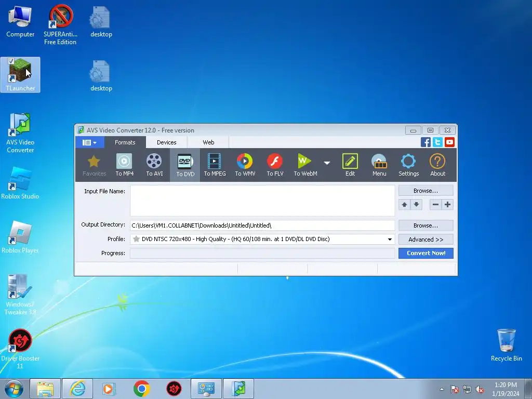The image size is (532, 399).
Task: Switch to the Formats tab
Action: pos(125,142)
